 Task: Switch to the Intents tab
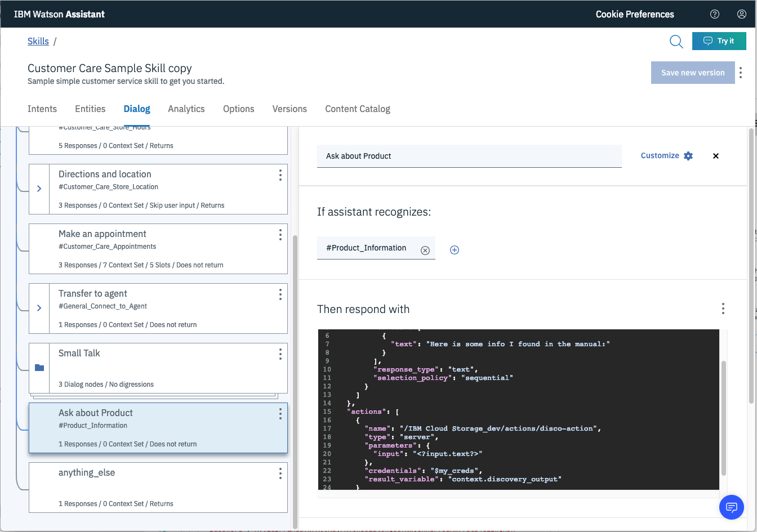(x=42, y=109)
